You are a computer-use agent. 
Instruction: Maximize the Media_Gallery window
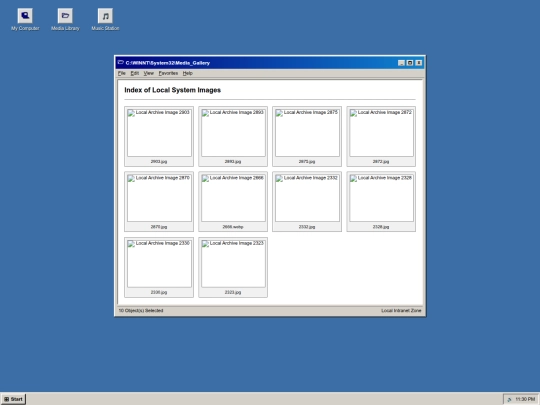pyautogui.click(x=410, y=63)
